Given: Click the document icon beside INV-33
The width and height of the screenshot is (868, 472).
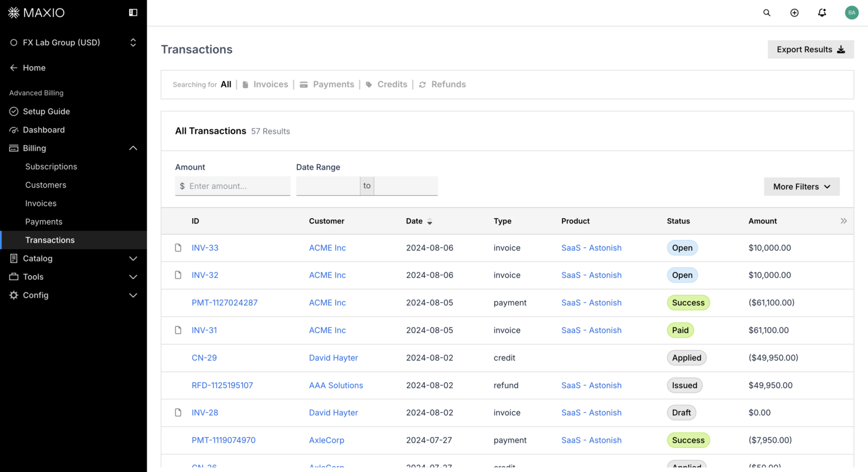Looking at the screenshot, I should (x=178, y=247).
